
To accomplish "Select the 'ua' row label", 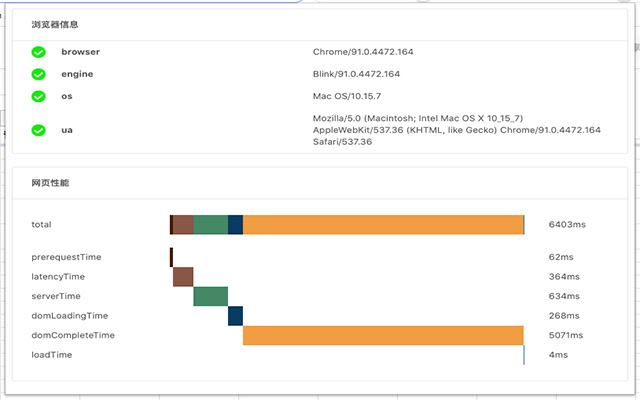I will [67, 130].
